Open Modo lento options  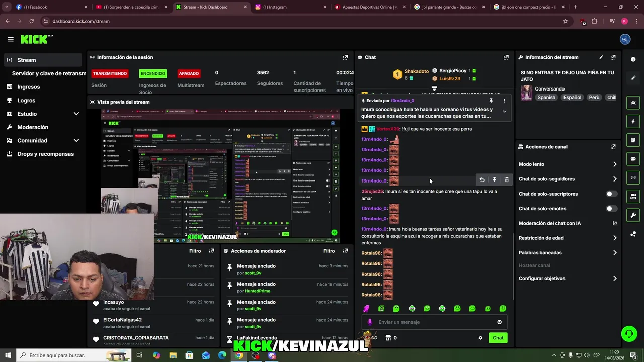568,164
